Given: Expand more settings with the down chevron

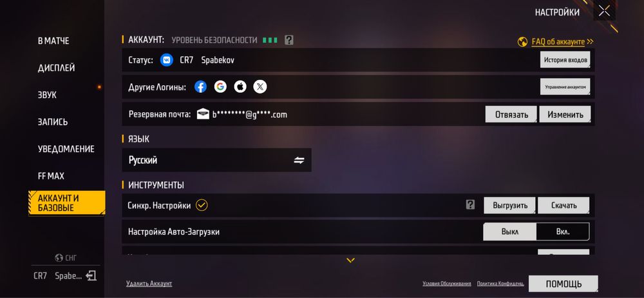Looking at the screenshot, I should point(350,260).
